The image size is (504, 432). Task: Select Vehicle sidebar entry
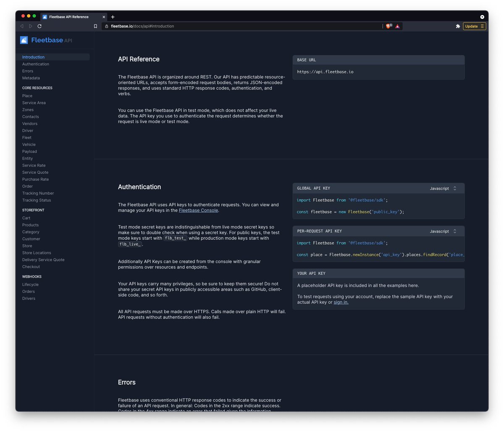[x=29, y=144]
